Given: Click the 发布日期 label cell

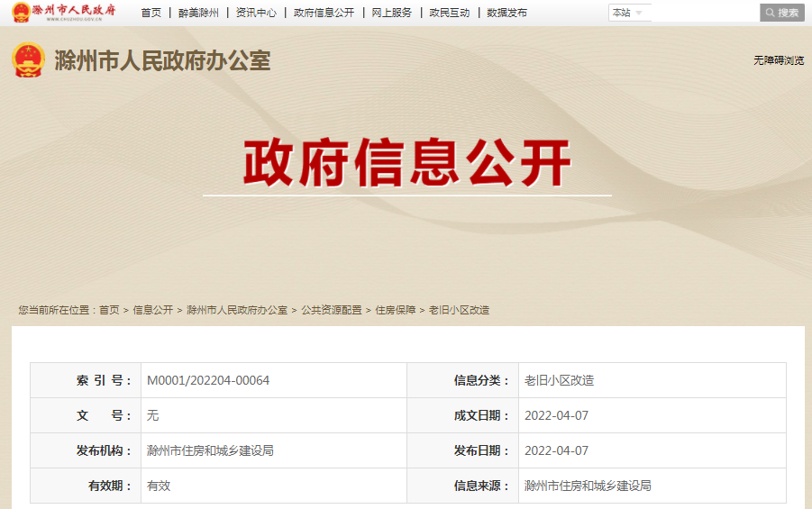Looking at the screenshot, I should tap(463, 450).
